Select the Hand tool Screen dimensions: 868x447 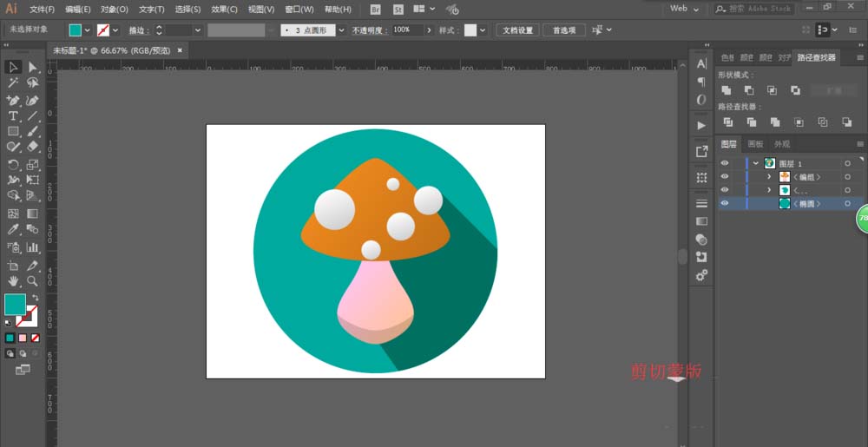point(13,281)
